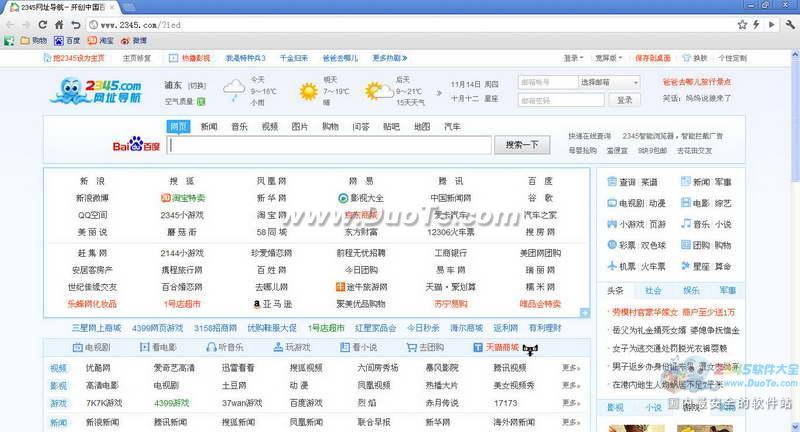The image size is (800, 432).
Task: Click 保存到桌面 link
Action: pos(653,58)
